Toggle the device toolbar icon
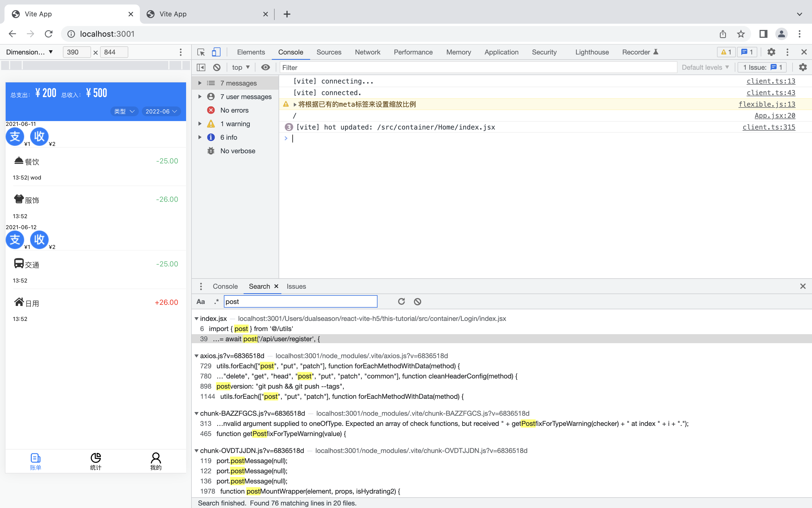The height and width of the screenshot is (508, 812). tap(216, 52)
